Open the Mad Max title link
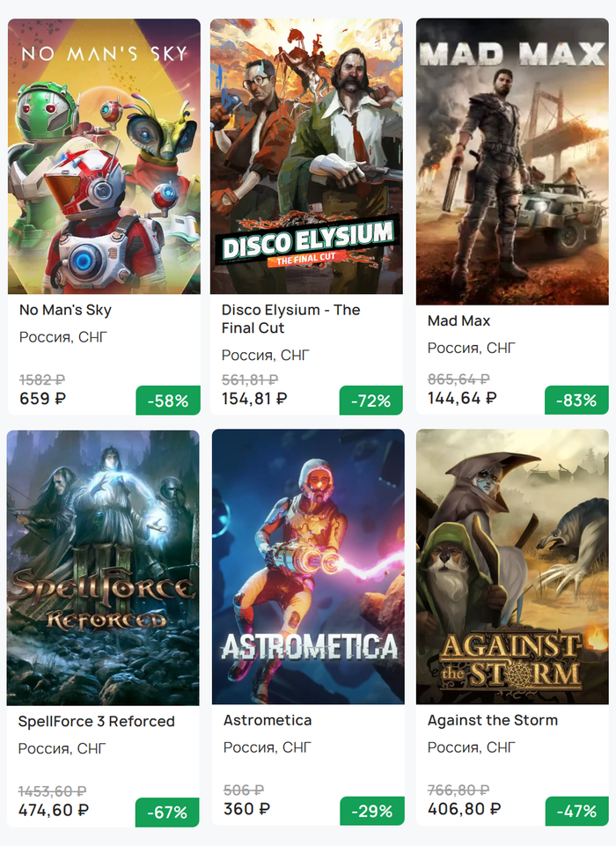This screenshot has width=616, height=846. (458, 320)
